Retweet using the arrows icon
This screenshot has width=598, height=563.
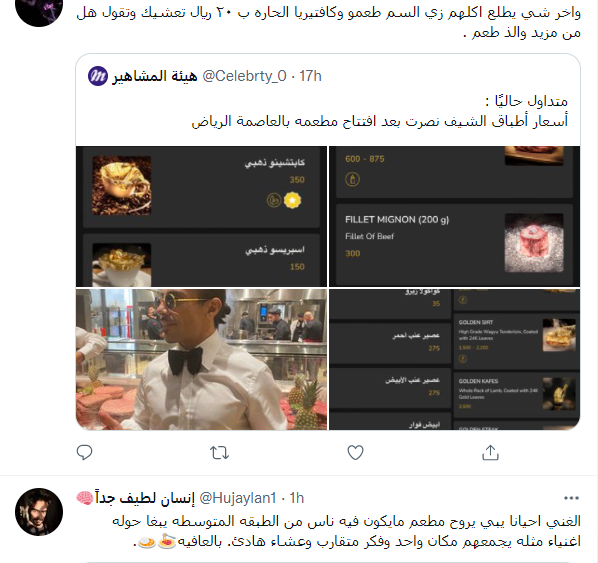point(220,453)
